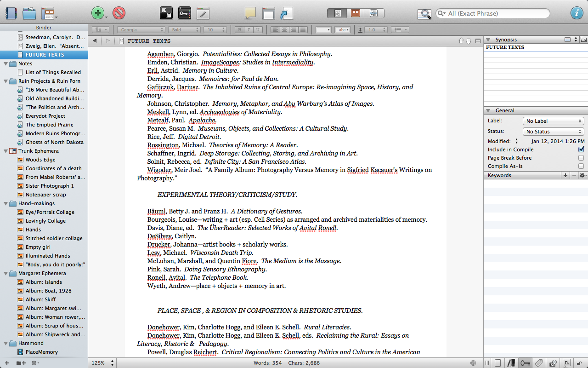Open the Label dropdown showing No Label

click(x=553, y=121)
